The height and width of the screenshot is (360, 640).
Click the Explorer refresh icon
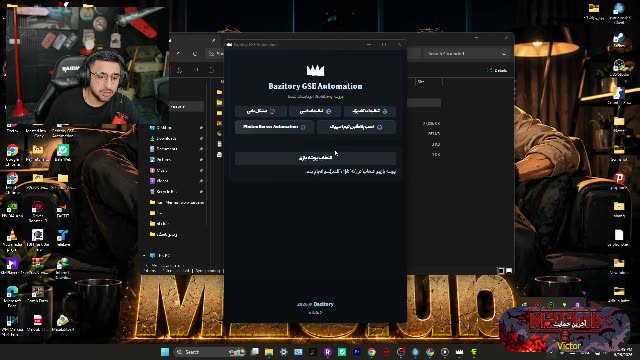[x=195, y=53]
